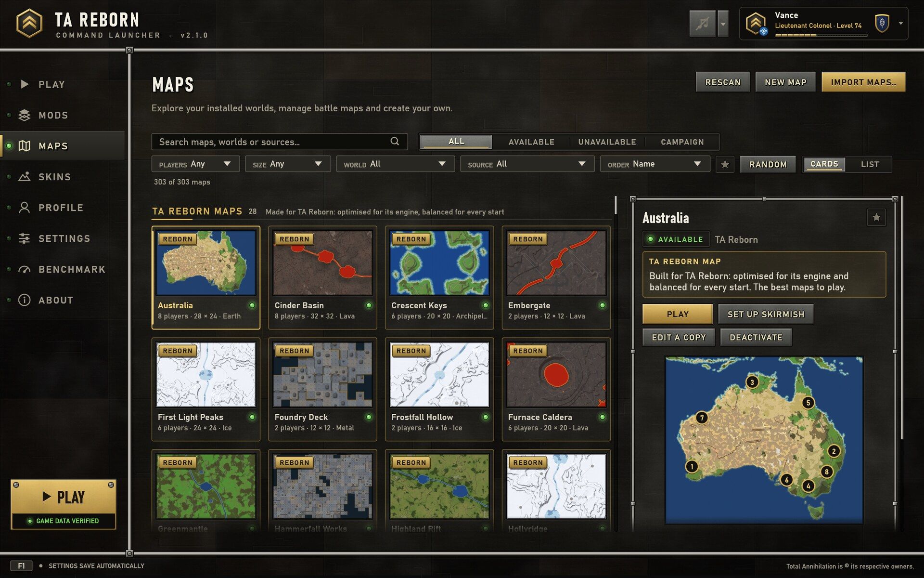Open the Source filter dropdown
924x578 pixels.
[x=527, y=164]
